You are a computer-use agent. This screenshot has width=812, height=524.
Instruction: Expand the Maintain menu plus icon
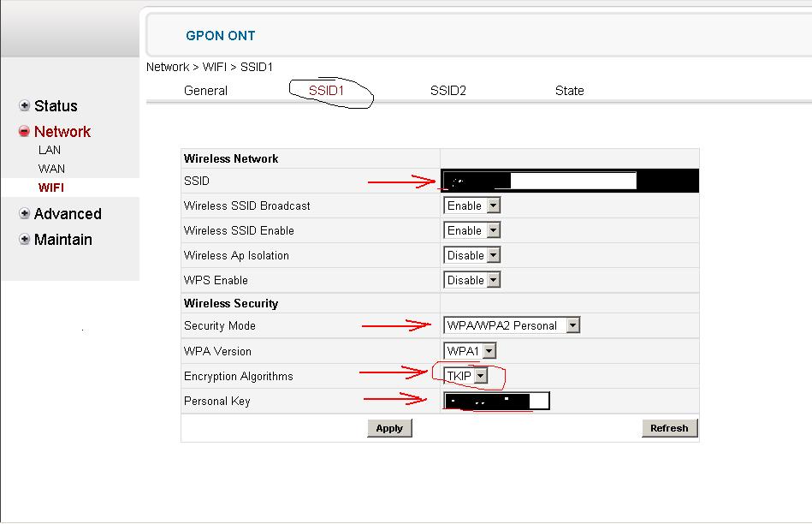[x=25, y=240]
